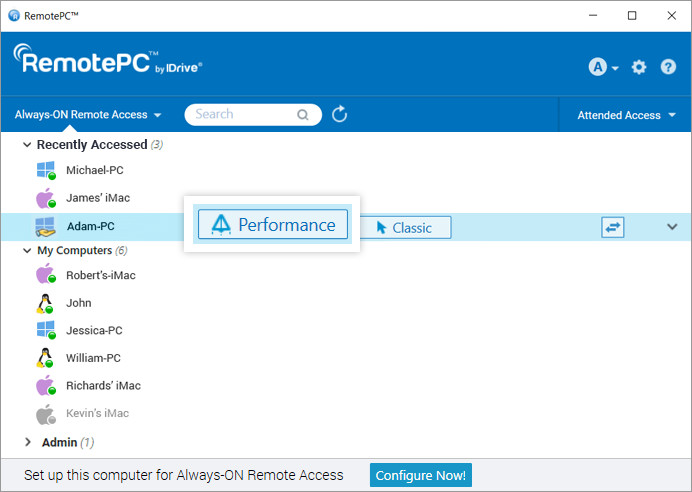Viewport: 692px width, 492px height.
Task: Select Michael-PC Windows icon
Action: [46, 170]
